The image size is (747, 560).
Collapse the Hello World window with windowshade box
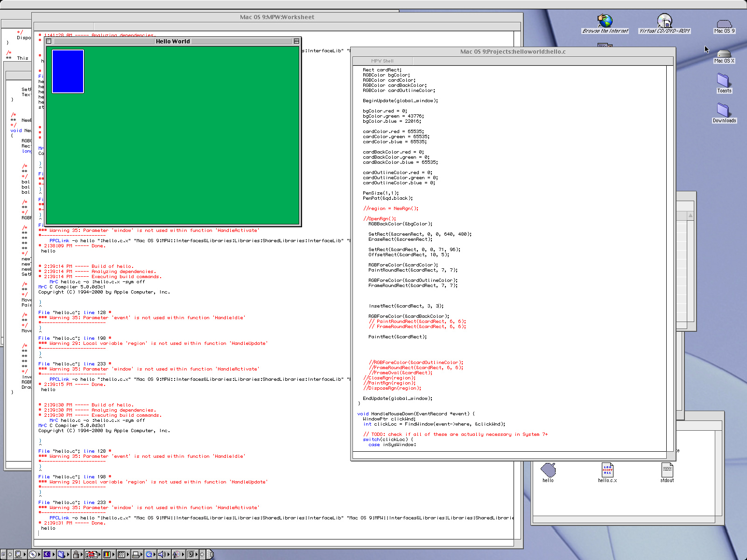[x=296, y=41]
